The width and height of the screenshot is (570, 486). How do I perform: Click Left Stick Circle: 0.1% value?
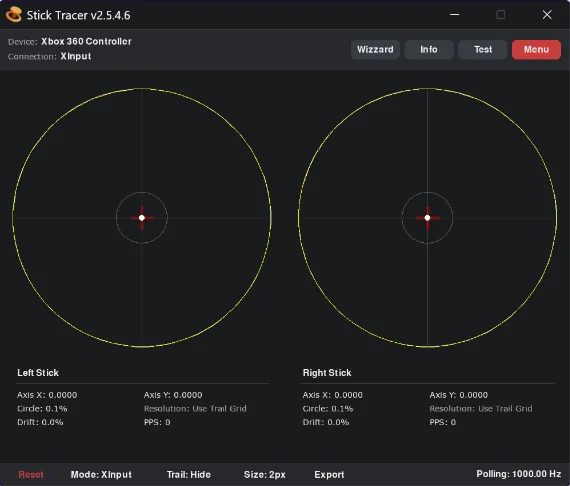[x=42, y=409]
